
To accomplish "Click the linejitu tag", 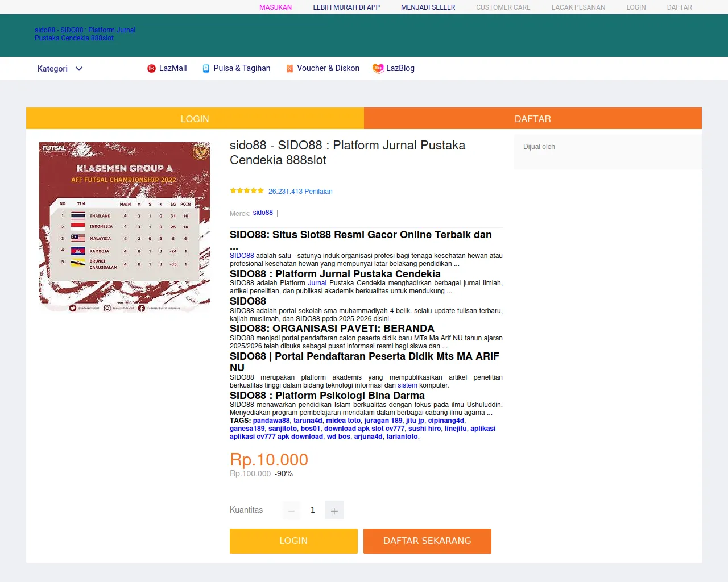I will [456, 429].
